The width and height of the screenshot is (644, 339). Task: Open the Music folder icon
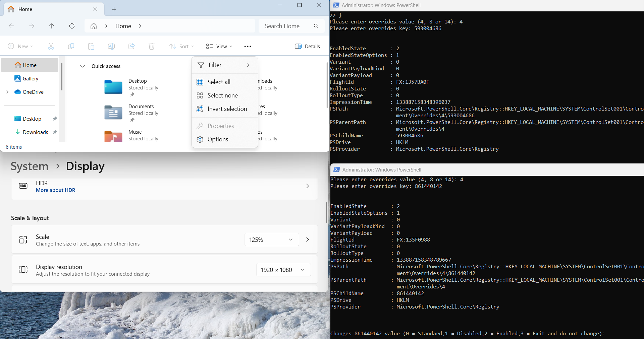(x=113, y=136)
